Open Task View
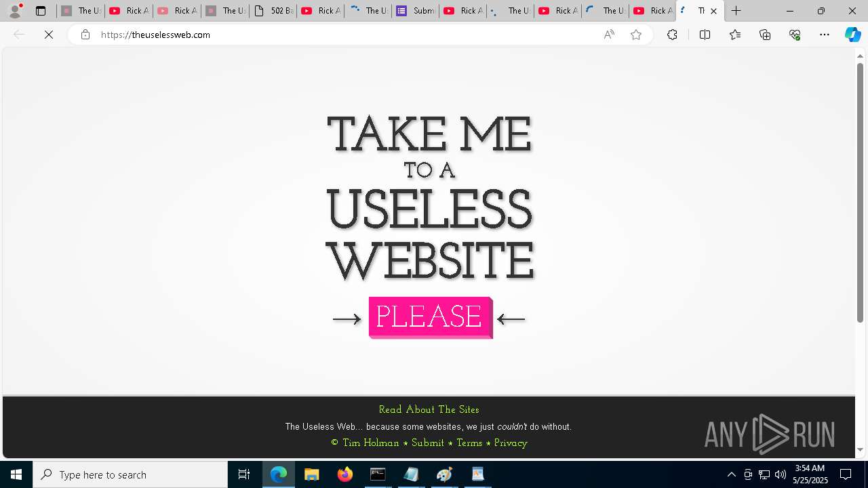The image size is (868, 488). (244, 474)
